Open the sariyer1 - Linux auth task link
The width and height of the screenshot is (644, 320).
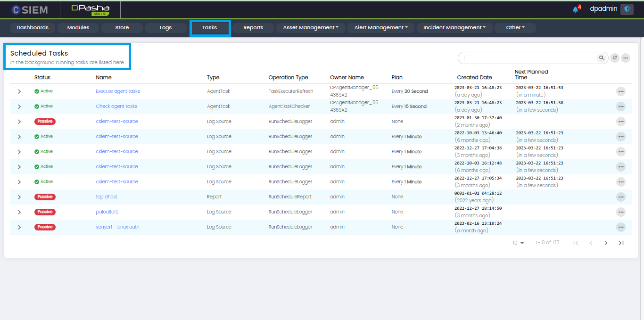point(117,227)
